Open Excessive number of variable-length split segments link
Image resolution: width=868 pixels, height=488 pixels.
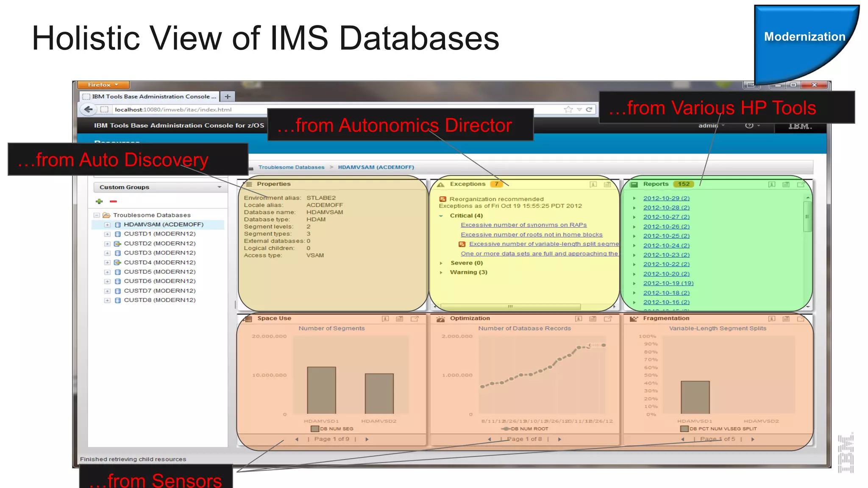[x=544, y=244]
